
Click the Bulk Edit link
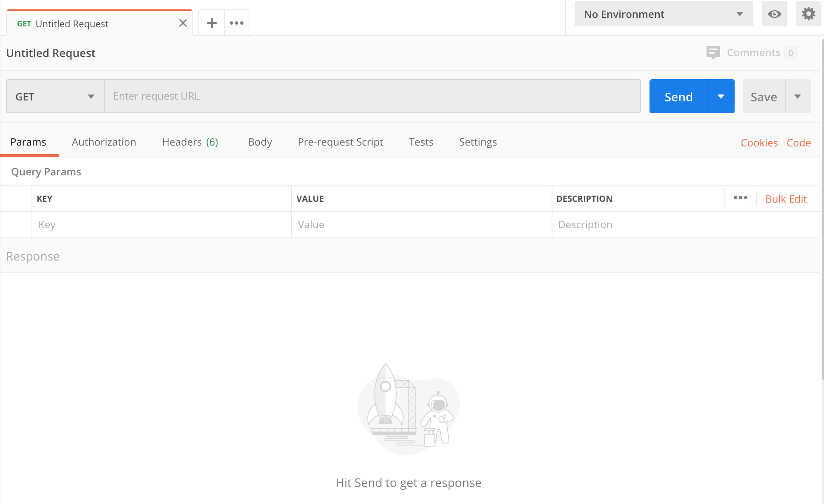tap(786, 199)
